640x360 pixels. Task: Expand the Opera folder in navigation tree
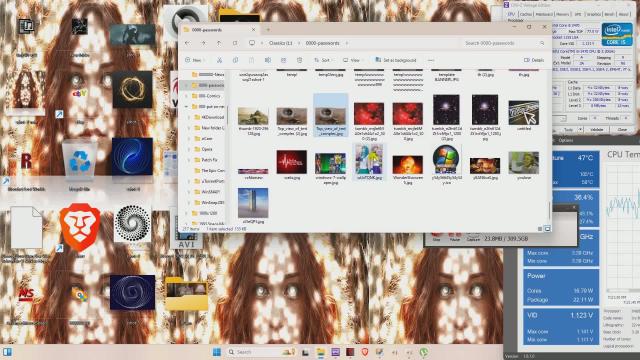coord(188,149)
